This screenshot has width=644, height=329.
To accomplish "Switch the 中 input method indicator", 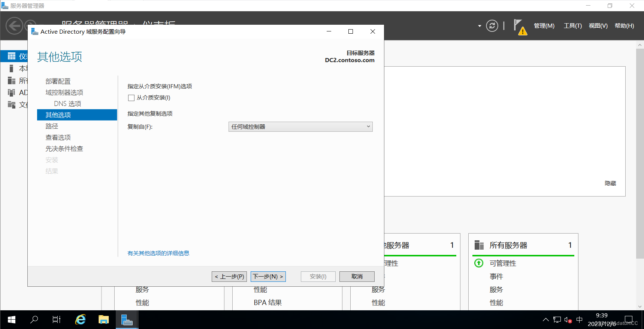I will [580, 320].
